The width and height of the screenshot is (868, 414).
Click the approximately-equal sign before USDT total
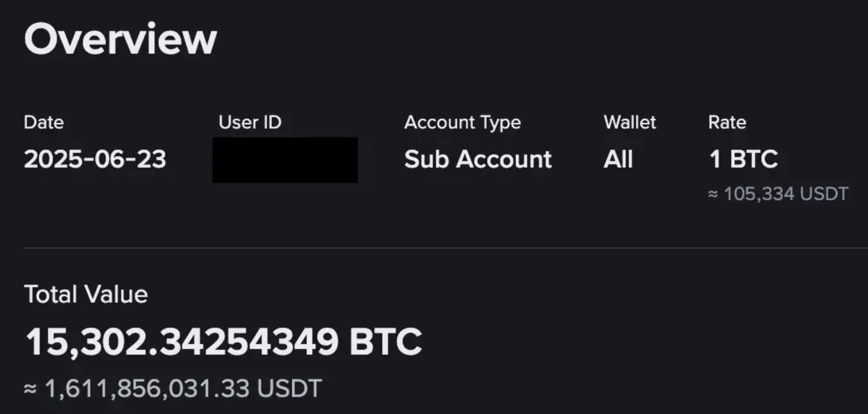[x=31, y=389]
